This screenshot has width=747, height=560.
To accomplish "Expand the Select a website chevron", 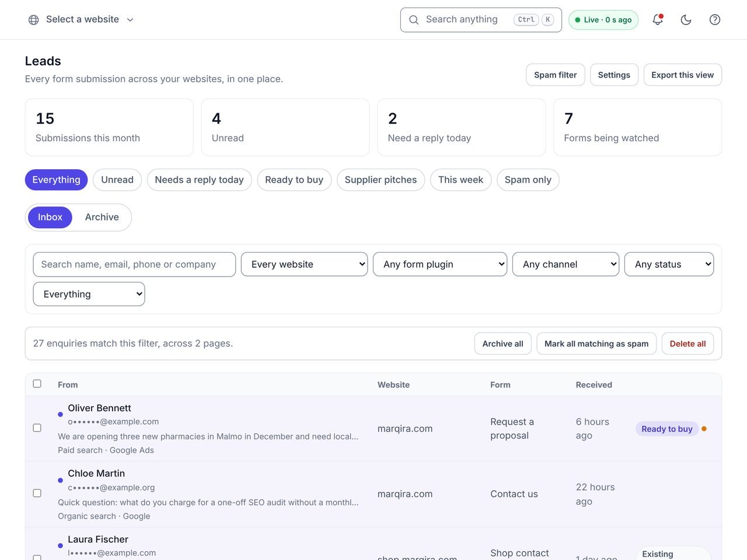I will pyautogui.click(x=130, y=20).
